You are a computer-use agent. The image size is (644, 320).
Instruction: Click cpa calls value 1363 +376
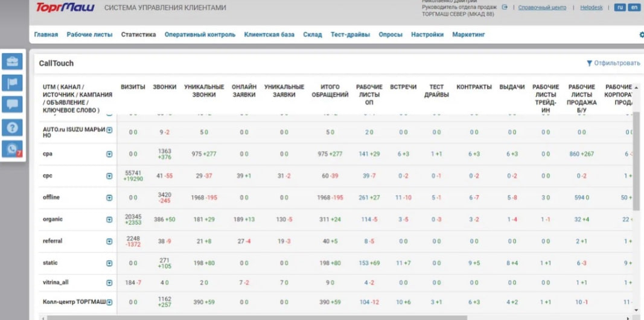click(165, 154)
